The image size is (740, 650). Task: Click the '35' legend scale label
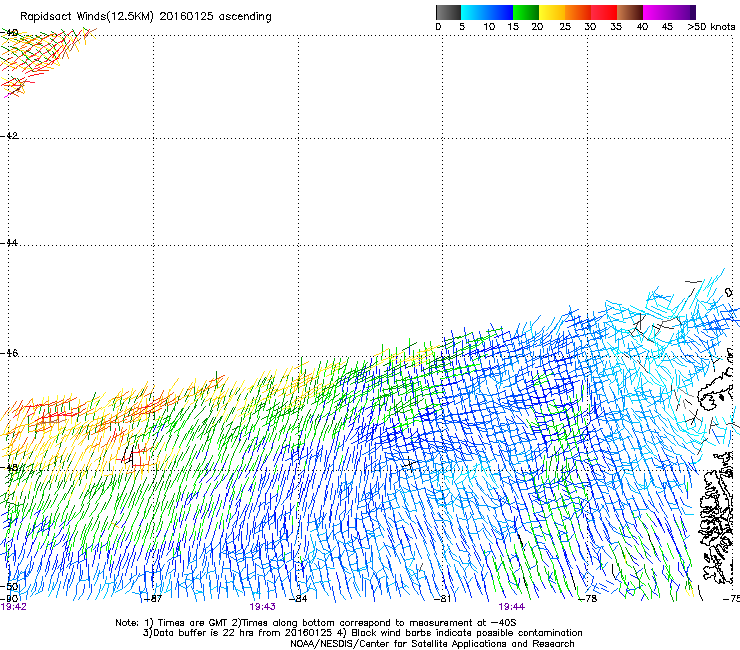(x=616, y=27)
